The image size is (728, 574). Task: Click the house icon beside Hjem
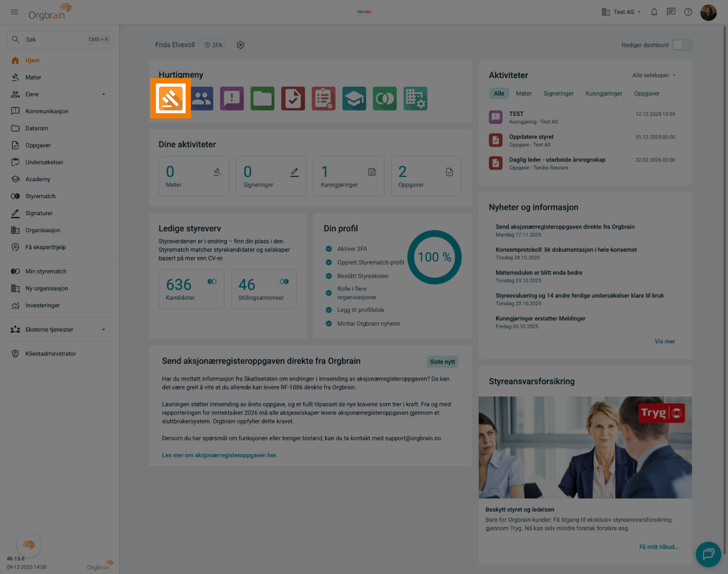point(15,61)
